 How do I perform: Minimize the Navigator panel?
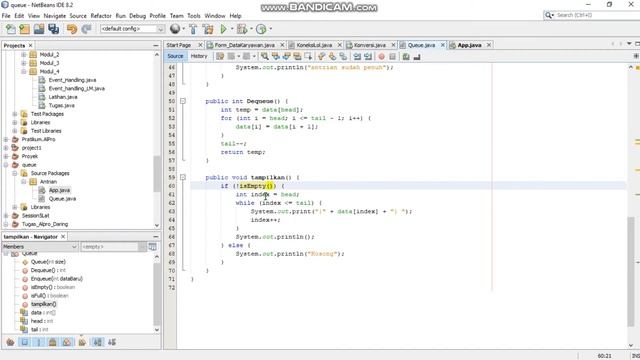[x=156, y=237]
